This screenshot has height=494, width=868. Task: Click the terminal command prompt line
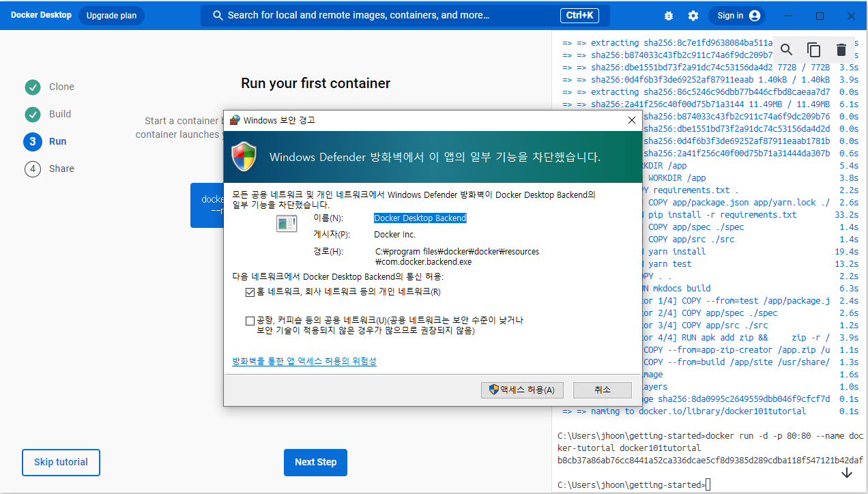(x=634, y=484)
